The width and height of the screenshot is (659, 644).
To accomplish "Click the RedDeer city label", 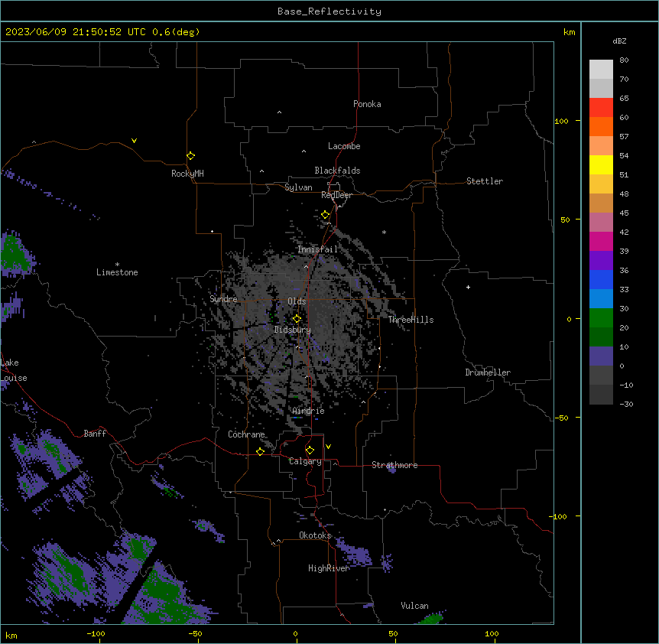I will 336,195.
